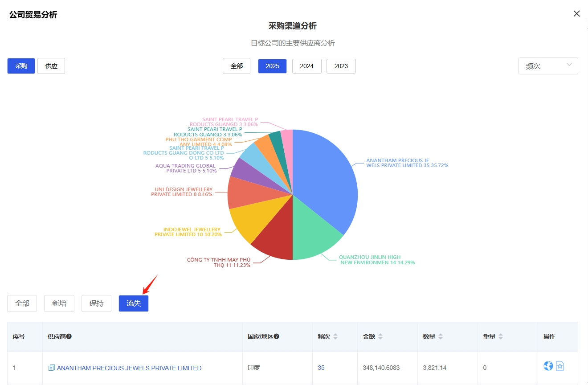Click the UNI DESIGN JEWELLERY chart label

pos(182,192)
